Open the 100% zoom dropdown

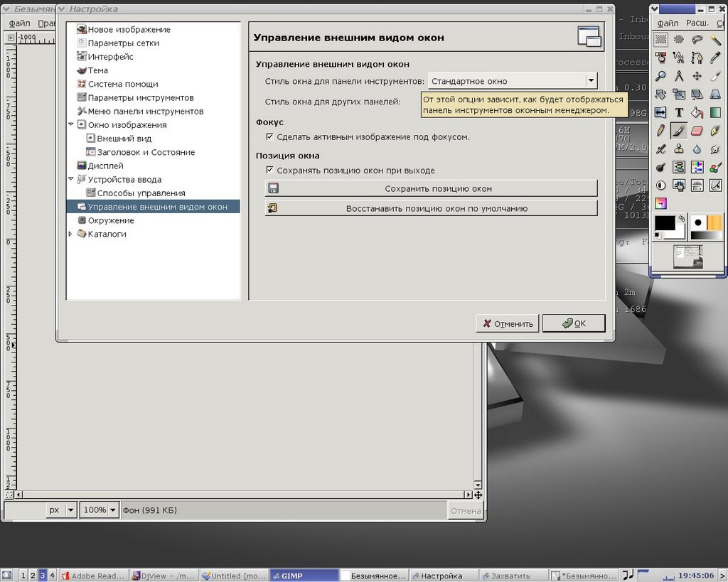click(x=113, y=510)
